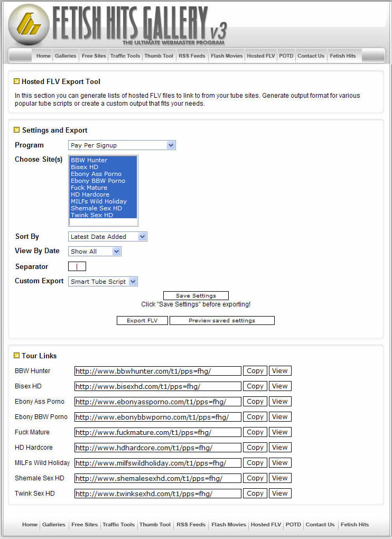Open Galleries in the footer navigation

coord(53,524)
